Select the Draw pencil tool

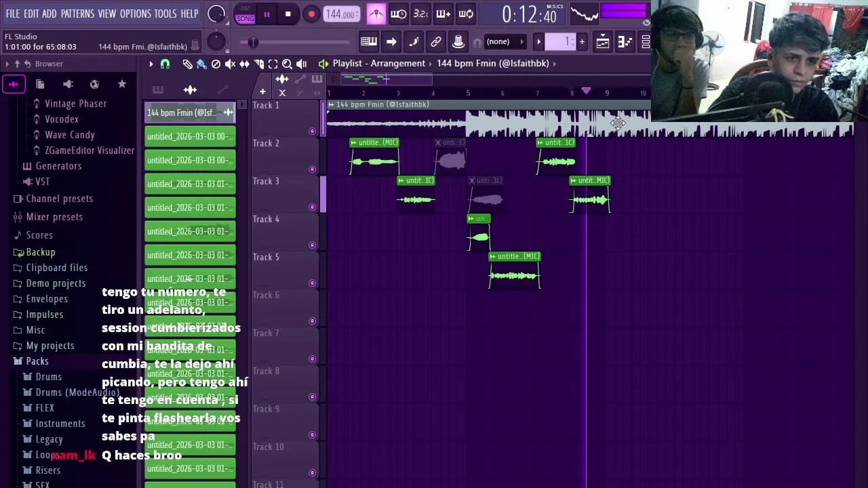[x=187, y=64]
